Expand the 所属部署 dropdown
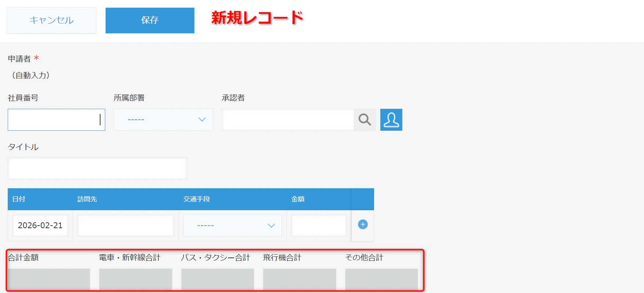644x293 pixels. (164, 120)
